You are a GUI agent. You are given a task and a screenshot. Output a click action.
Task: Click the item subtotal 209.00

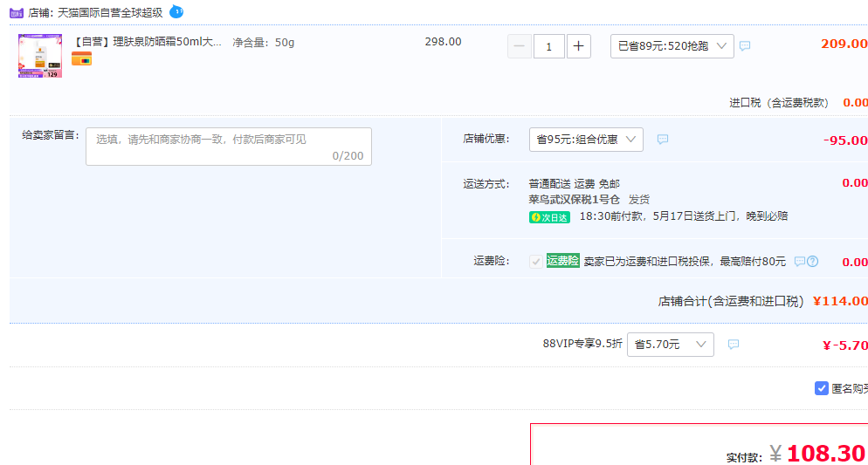(x=844, y=44)
